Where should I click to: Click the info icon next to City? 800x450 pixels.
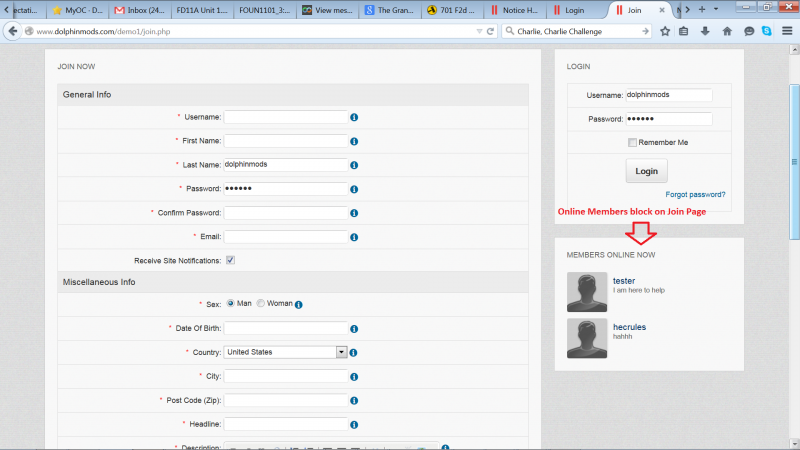[354, 377]
